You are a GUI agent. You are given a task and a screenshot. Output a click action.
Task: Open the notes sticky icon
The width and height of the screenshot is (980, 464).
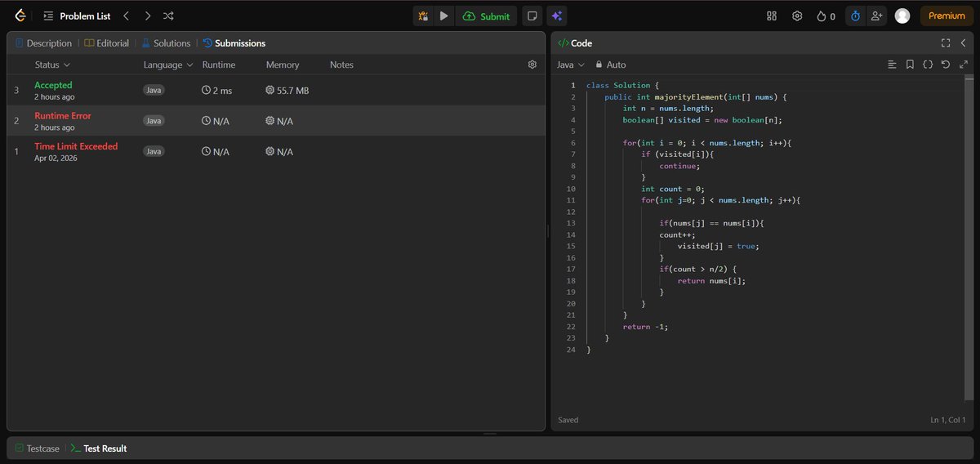click(532, 16)
